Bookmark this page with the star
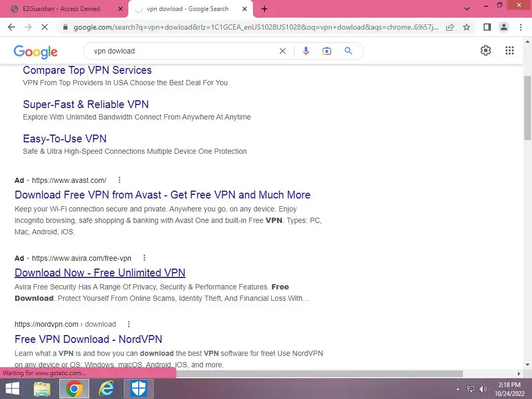The image size is (532, 399). pyautogui.click(x=467, y=27)
